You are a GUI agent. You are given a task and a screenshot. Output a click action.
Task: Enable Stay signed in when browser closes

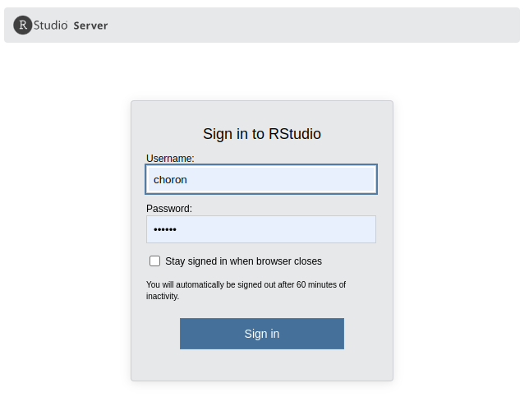tap(155, 261)
